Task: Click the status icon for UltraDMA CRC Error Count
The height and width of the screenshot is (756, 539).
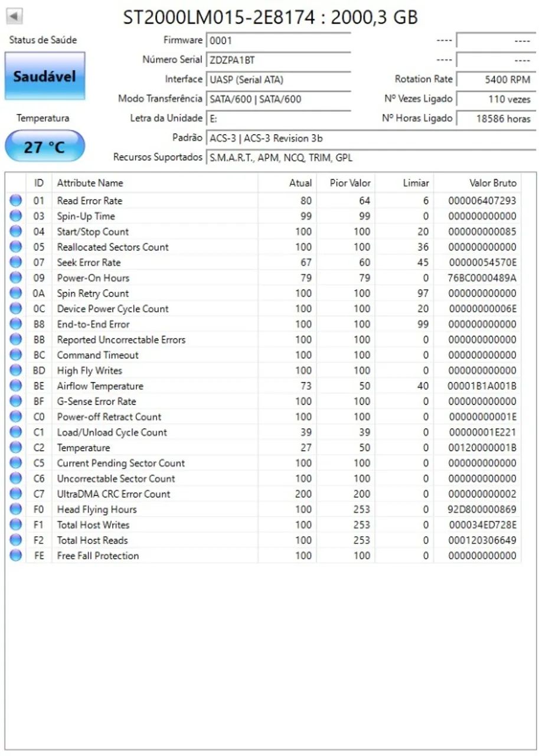Action: 16,494
